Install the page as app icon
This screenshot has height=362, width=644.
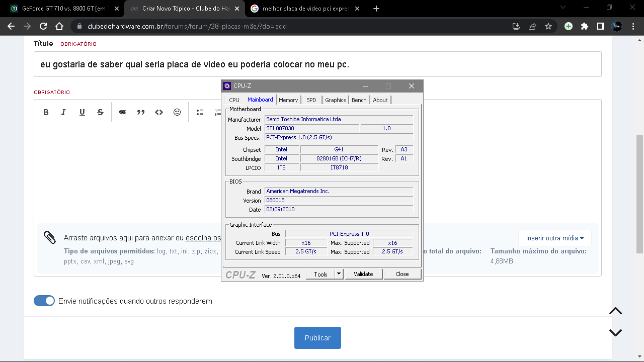[516, 26]
